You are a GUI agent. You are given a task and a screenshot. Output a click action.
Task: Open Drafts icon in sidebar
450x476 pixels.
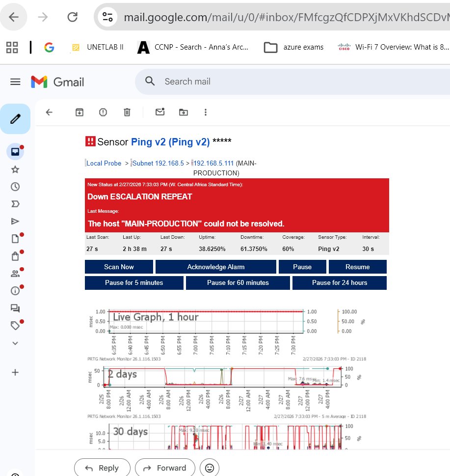click(15, 239)
